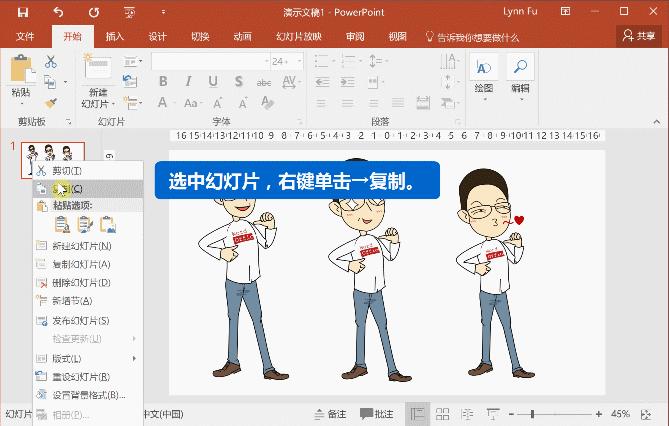Click the zoom slider handle
669x426 pixels.
[532, 414]
